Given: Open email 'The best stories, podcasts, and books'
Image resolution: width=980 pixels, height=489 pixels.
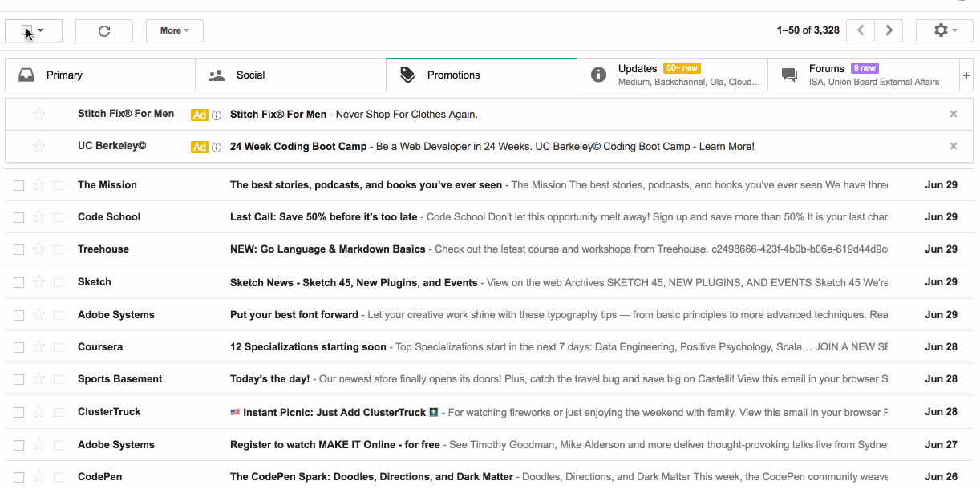Looking at the screenshot, I should [x=489, y=185].
